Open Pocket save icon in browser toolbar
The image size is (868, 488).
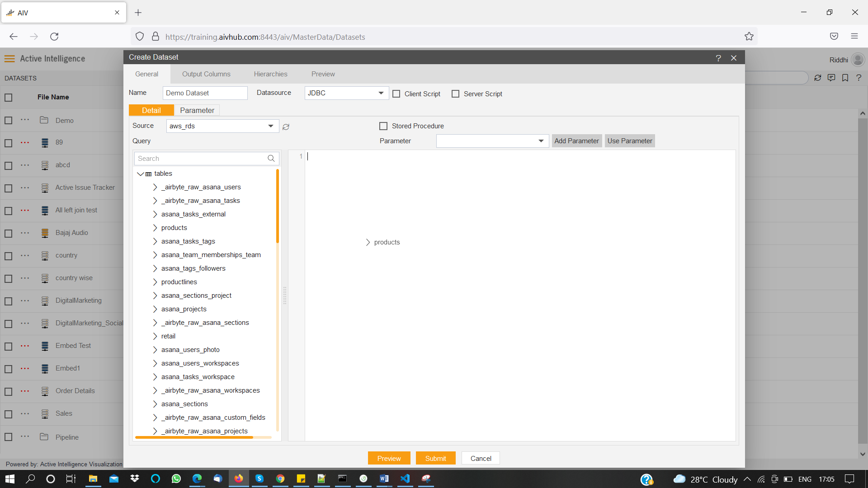pyautogui.click(x=834, y=36)
